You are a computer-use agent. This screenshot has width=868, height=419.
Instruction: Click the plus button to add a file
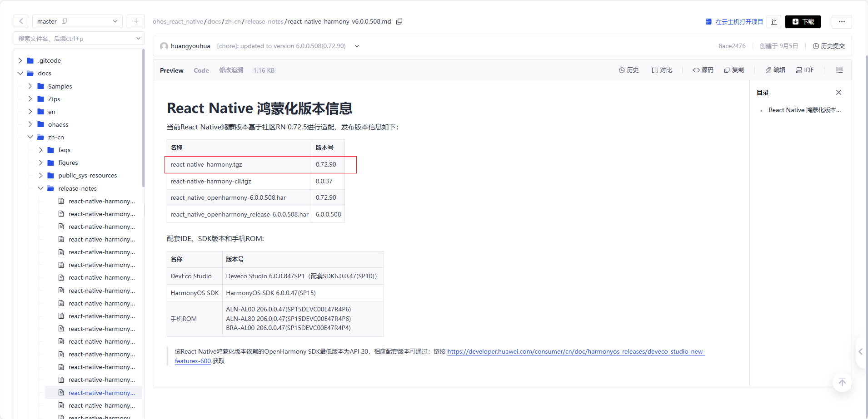point(136,21)
